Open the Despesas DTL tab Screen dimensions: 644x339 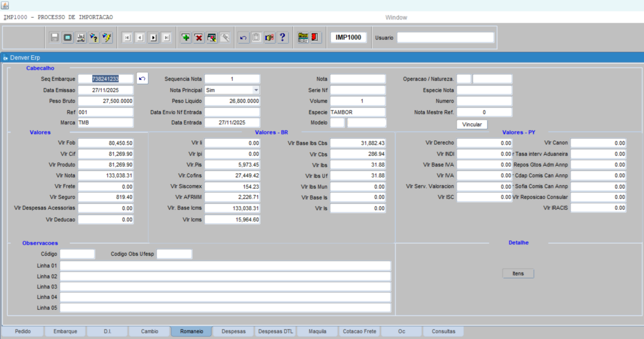(x=275, y=331)
